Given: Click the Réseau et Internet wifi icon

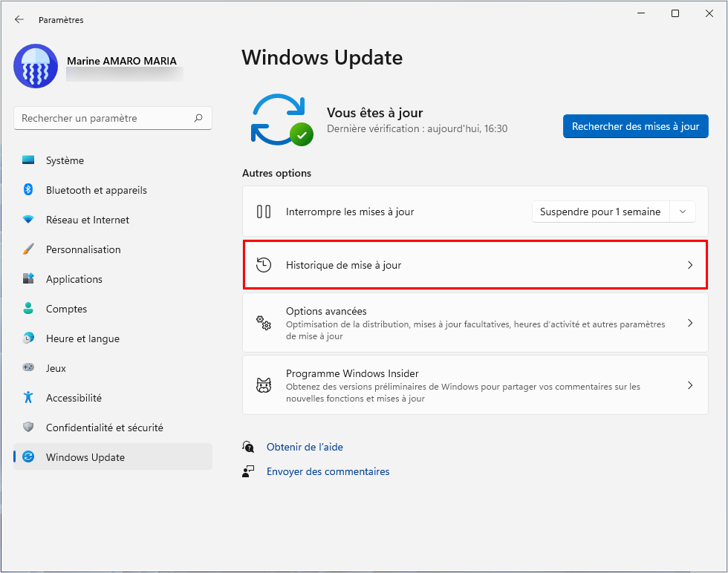Looking at the screenshot, I should click(28, 220).
